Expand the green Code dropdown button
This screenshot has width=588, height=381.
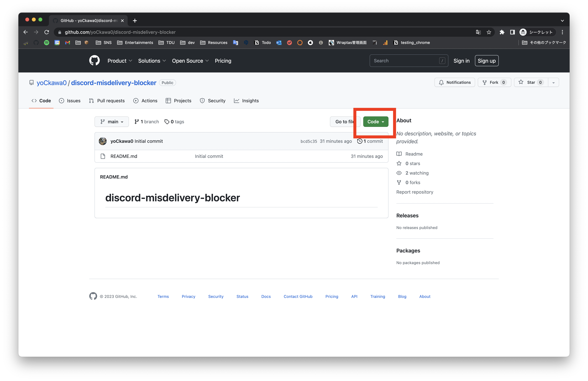(376, 122)
